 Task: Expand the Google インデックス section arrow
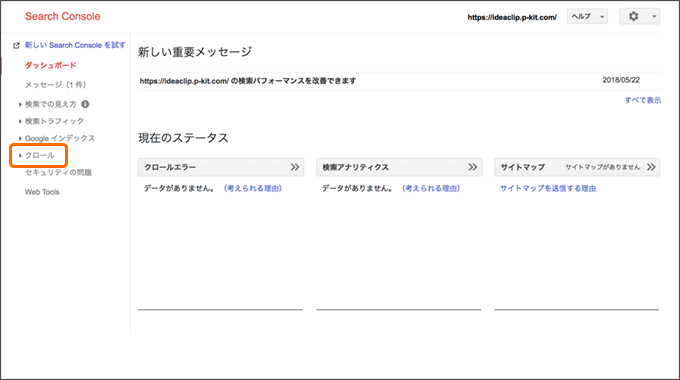20,138
